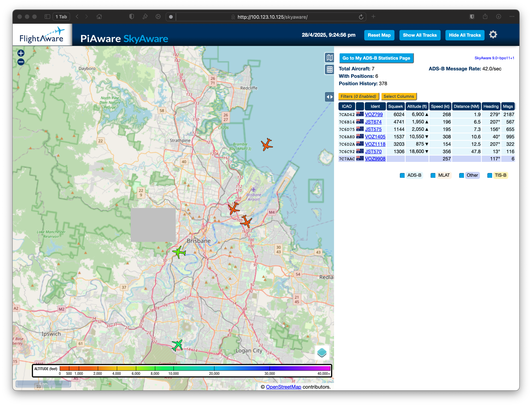Go to My ADS-B Statistics Page
This screenshot has height=406, width=532.
(376, 58)
